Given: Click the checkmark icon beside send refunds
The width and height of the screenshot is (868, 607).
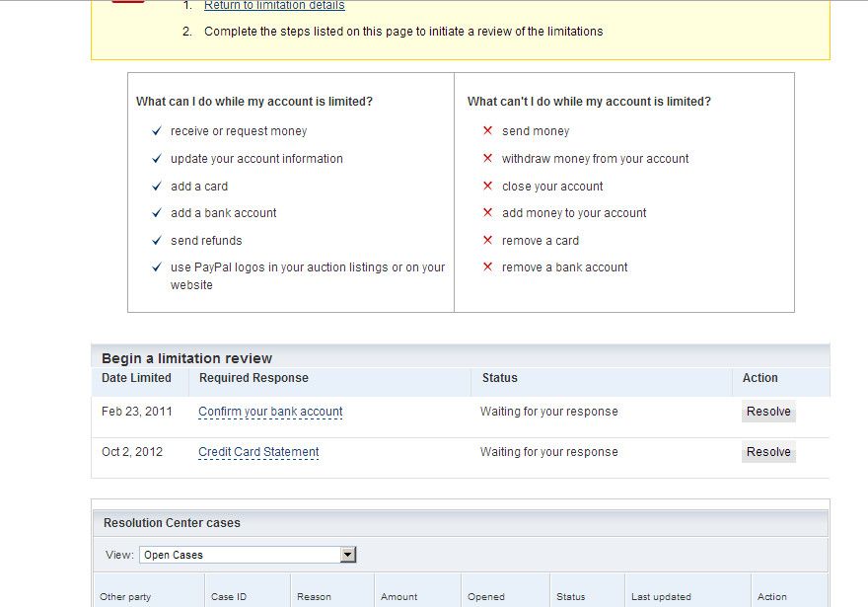Looking at the screenshot, I should coord(157,241).
